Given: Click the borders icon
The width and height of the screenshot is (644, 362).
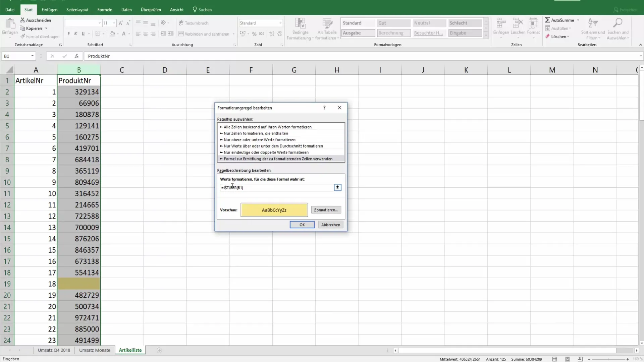Looking at the screenshot, I should (x=98, y=34).
